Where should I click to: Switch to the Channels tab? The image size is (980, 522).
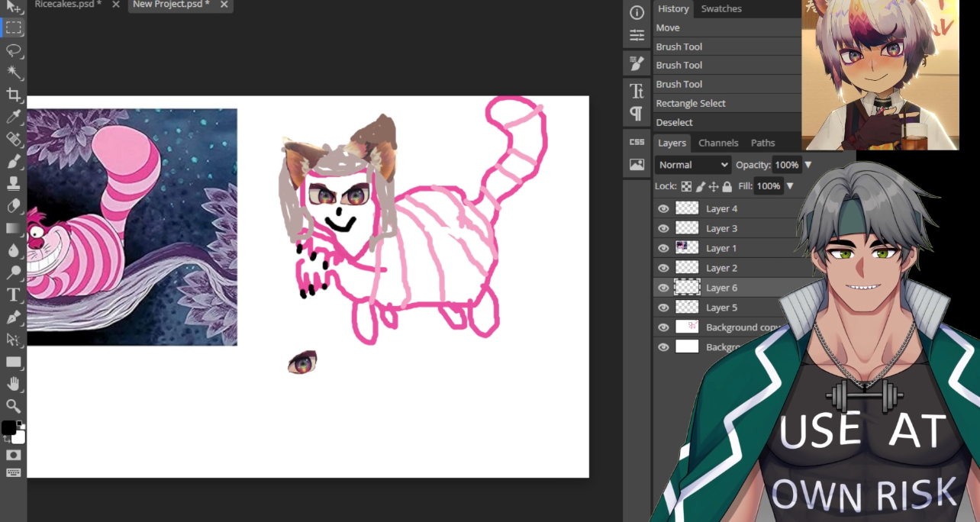point(718,143)
